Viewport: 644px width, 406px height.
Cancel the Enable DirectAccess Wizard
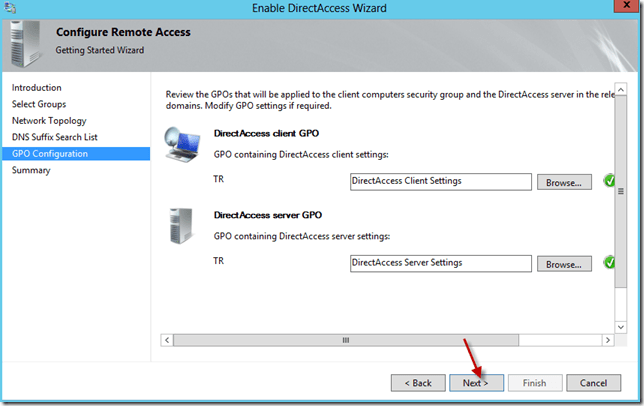[593, 383]
